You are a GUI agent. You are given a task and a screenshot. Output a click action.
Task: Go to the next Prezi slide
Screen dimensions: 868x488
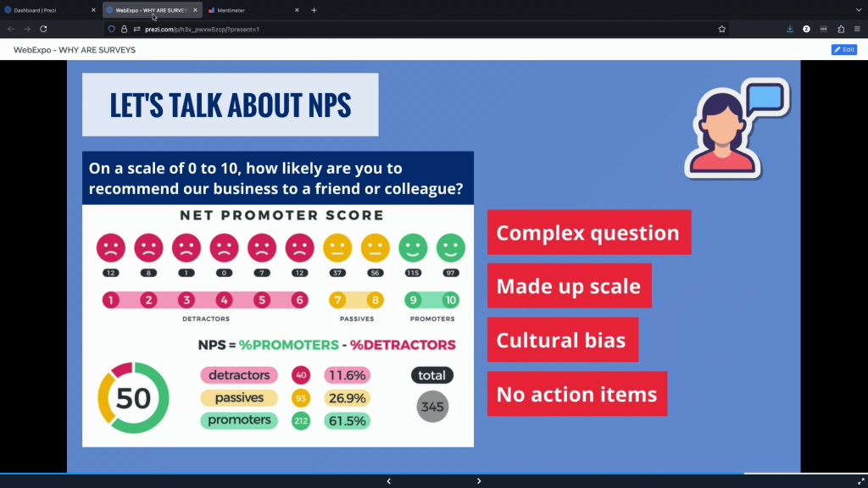click(x=479, y=481)
